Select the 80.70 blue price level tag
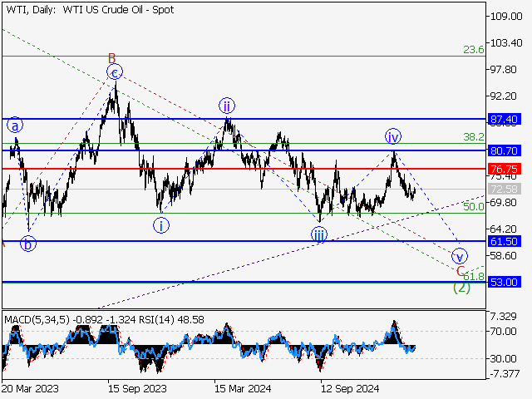 pyautogui.click(x=505, y=150)
